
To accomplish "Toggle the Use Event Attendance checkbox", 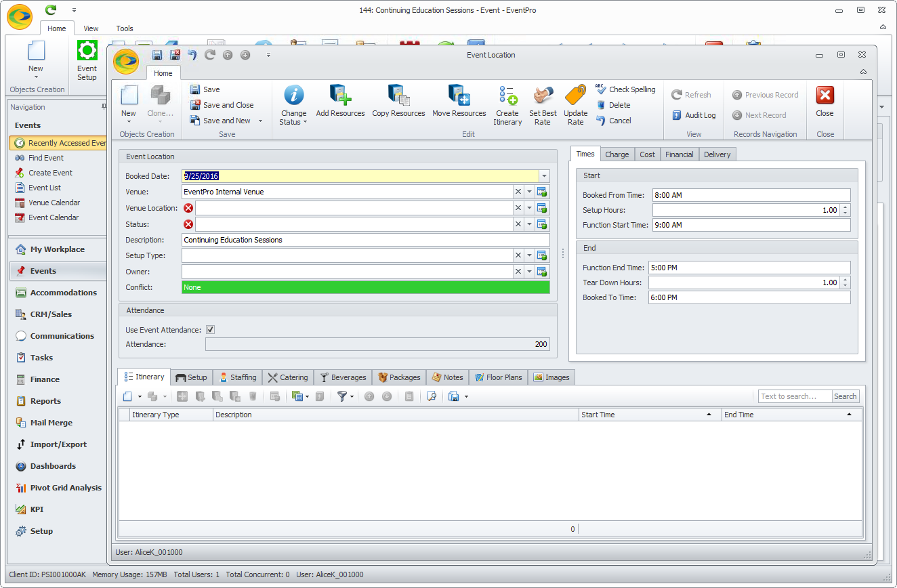I will point(211,330).
